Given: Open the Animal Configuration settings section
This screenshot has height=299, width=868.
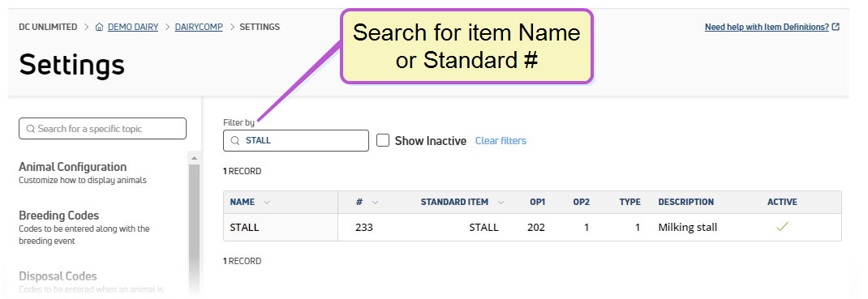Looking at the screenshot, I should pos(72,173).
